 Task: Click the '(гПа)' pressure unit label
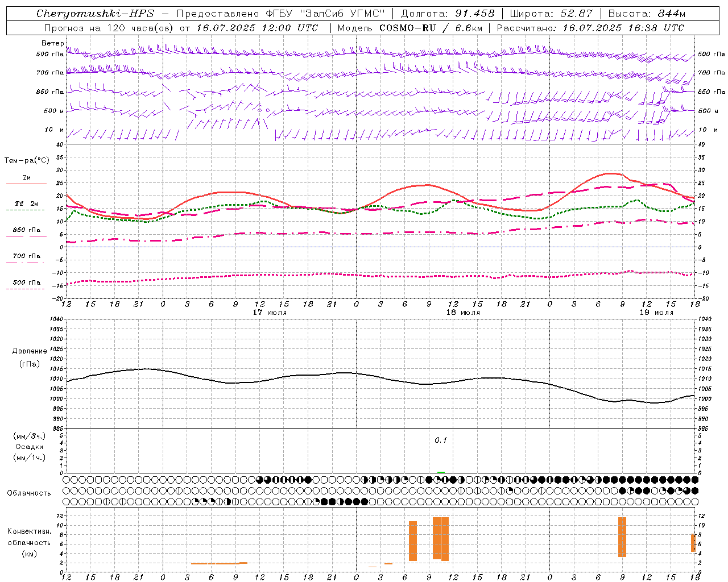pos(30,364)
